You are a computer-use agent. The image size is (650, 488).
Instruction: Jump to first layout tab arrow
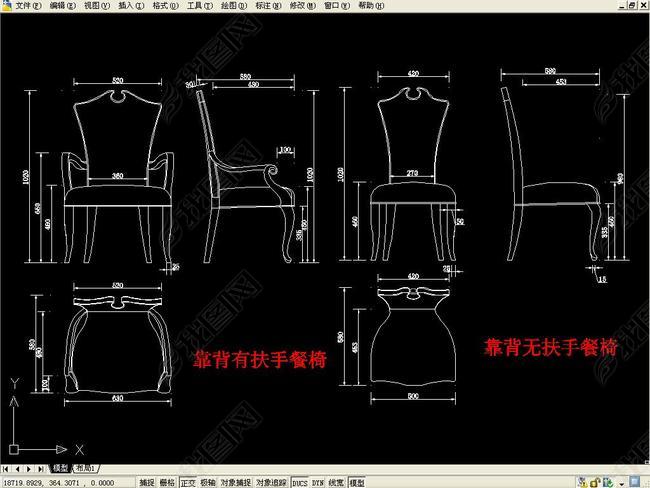(x=7, y=468)
